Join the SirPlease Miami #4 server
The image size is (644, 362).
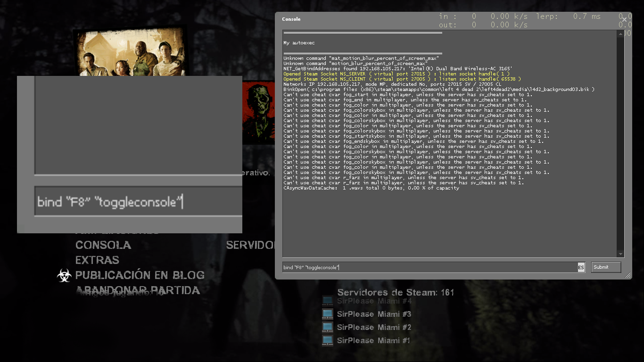374,301
